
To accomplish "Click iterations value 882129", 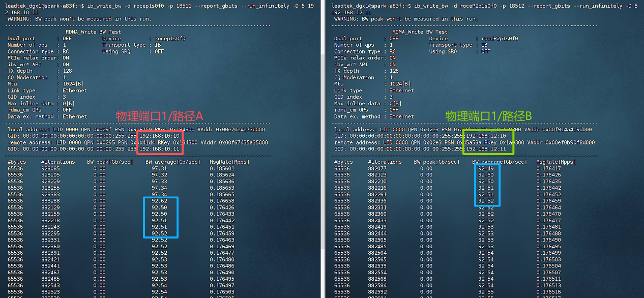I will coord(50,207).
